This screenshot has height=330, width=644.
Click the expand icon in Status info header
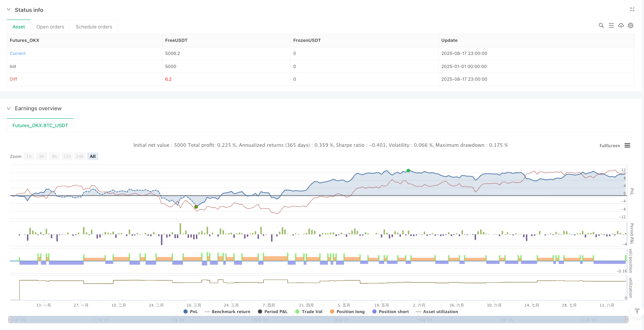[632, 10]
